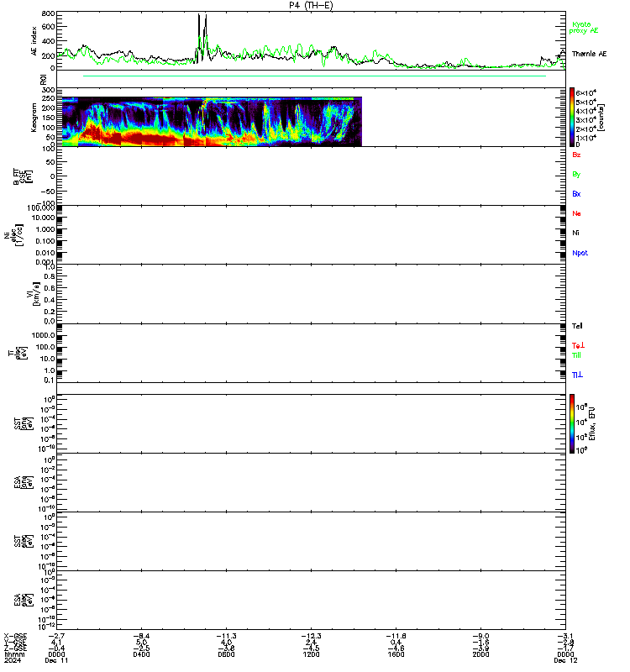Viewport: 630px width, 672px height.
Task: Click the hhmm row label
Action: point(14,654)
